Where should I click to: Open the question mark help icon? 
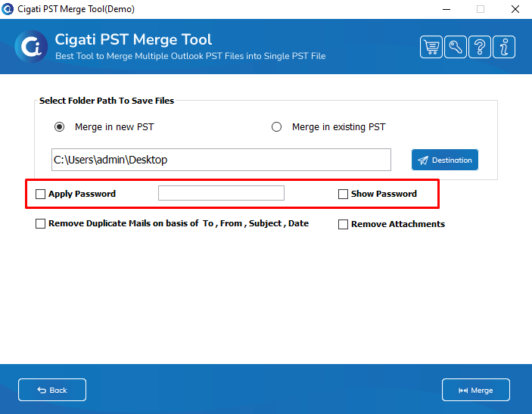click(x=480, y=47)
